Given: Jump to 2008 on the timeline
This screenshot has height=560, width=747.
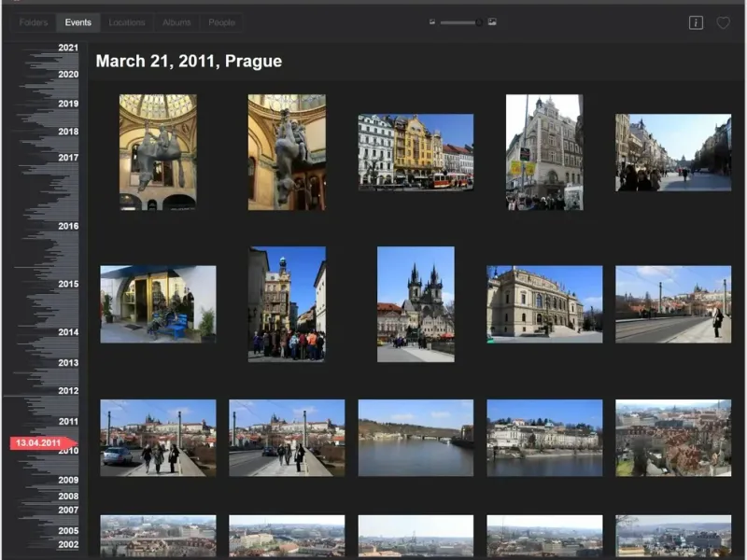Looking at the screenshot, I should 67,496.
